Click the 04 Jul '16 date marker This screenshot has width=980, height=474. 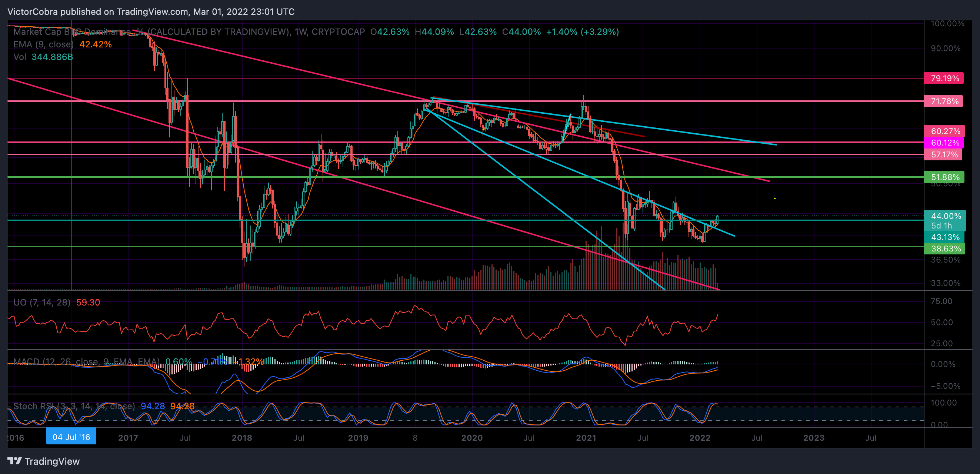(x=71, y=437)
